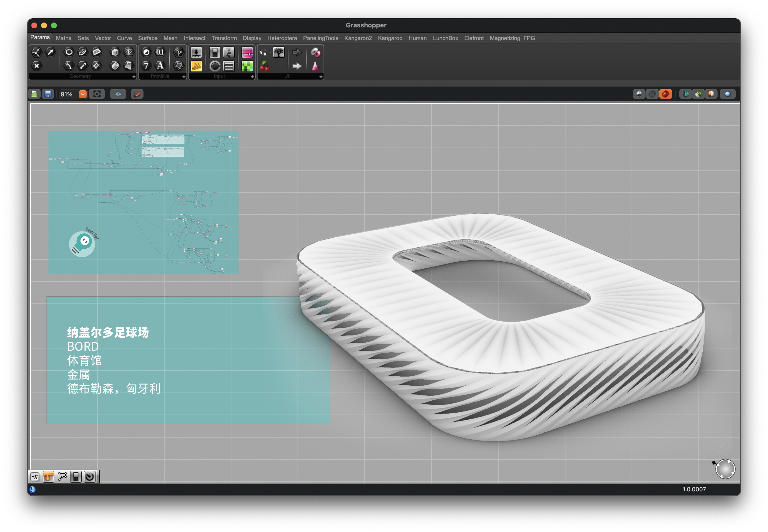The height and width of the screenshot is (532, 768).
Task: Toggle preview for selected objects only
Action: [x=698, y=94]
